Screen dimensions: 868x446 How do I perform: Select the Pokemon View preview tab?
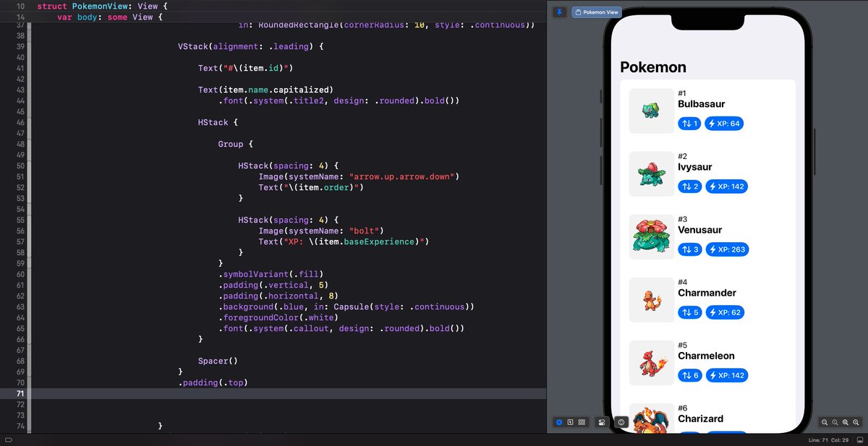(x=596, y=12)
